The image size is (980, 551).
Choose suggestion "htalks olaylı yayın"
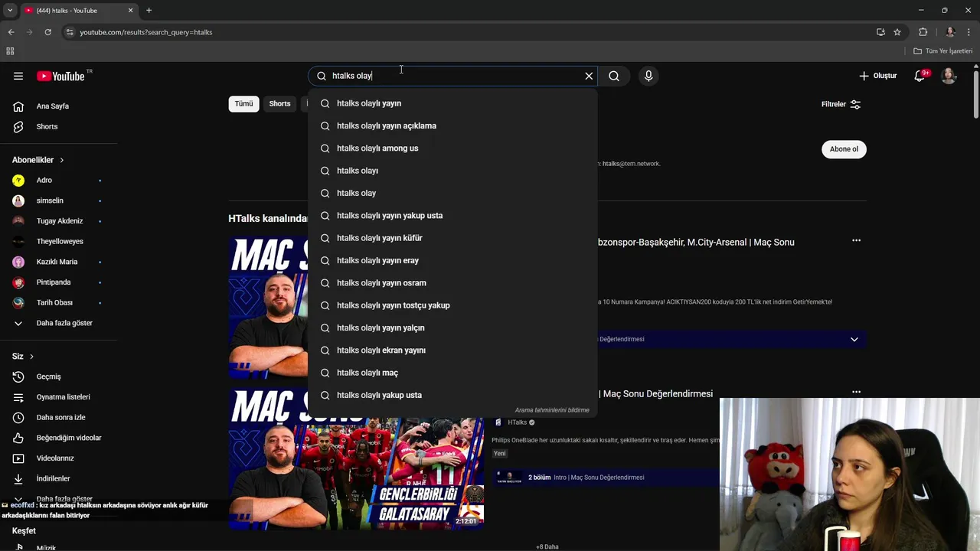coord(452,103)
